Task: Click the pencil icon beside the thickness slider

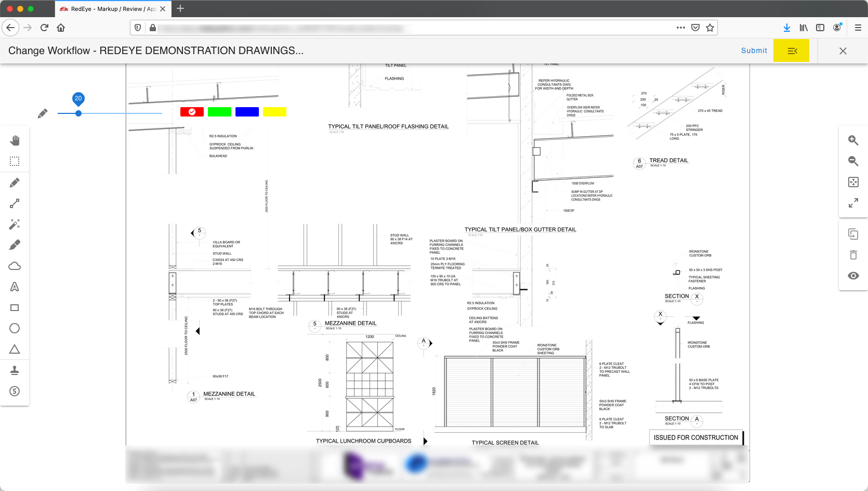Action: coord(43,113)
